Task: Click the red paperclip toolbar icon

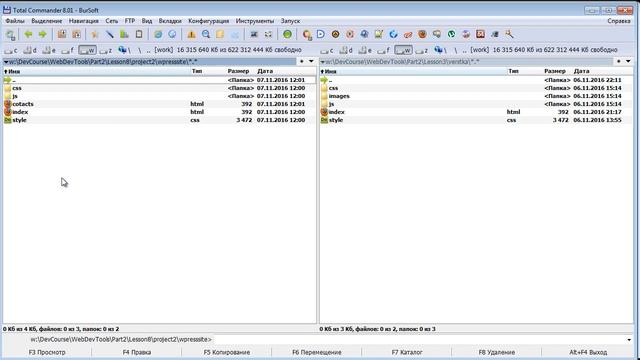Action: pyautogui.click(x=408, y=34)
